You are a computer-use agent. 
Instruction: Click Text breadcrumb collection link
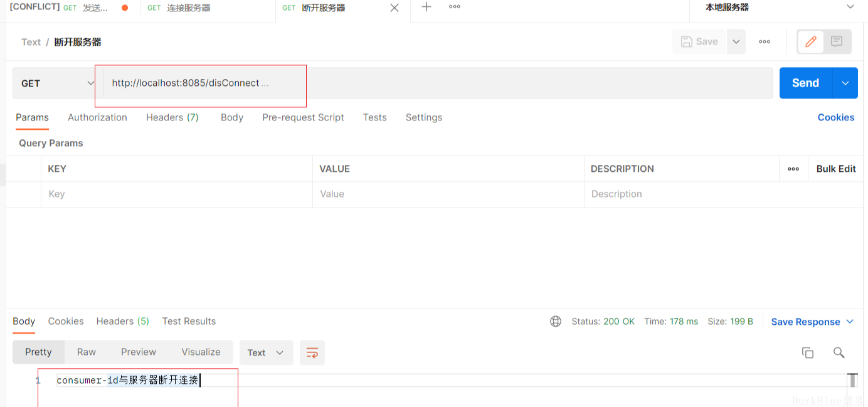(x=31, y=42)
